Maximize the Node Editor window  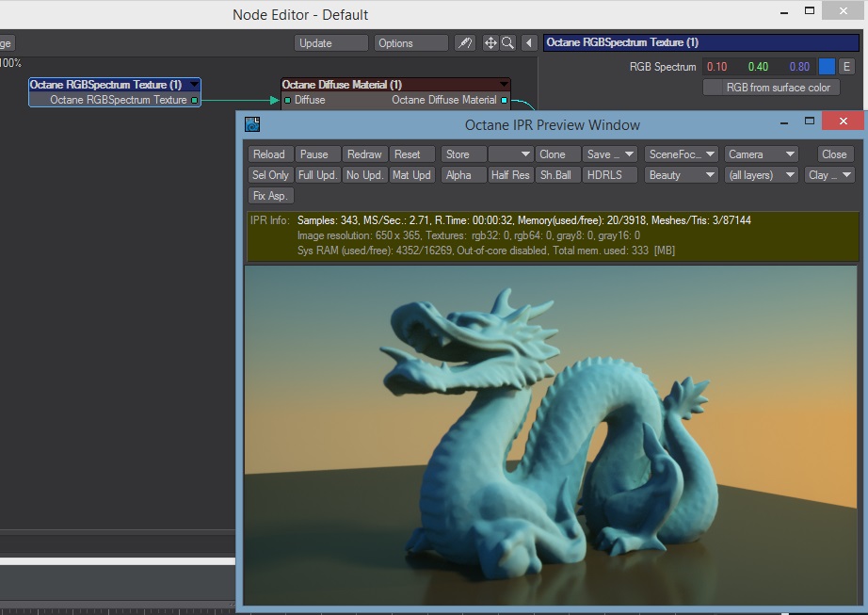pos(810,10)
